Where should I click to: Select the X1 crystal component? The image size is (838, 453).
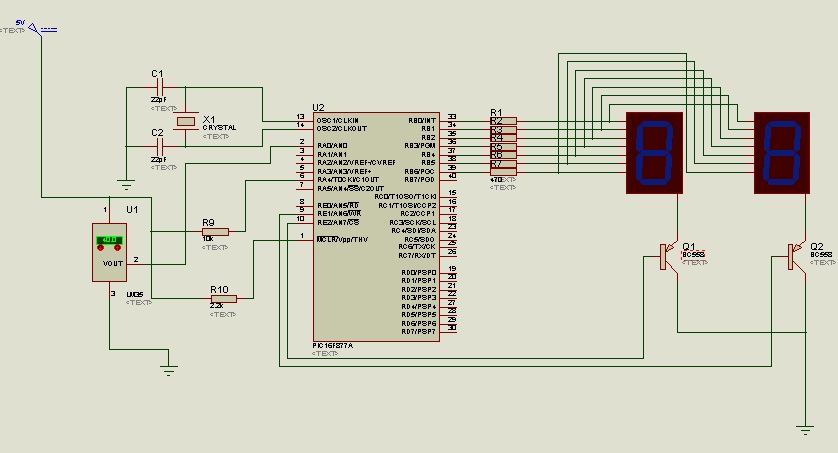[185, 121]
